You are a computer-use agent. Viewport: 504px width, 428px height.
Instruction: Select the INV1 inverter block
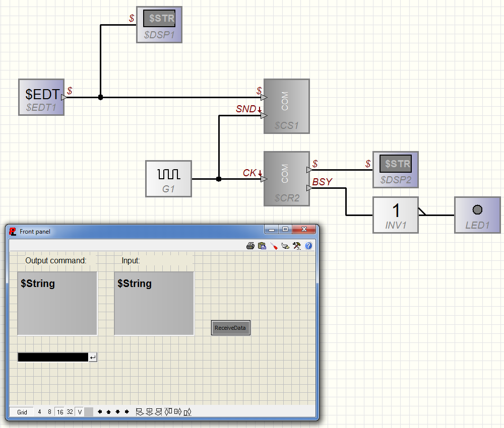396,215
